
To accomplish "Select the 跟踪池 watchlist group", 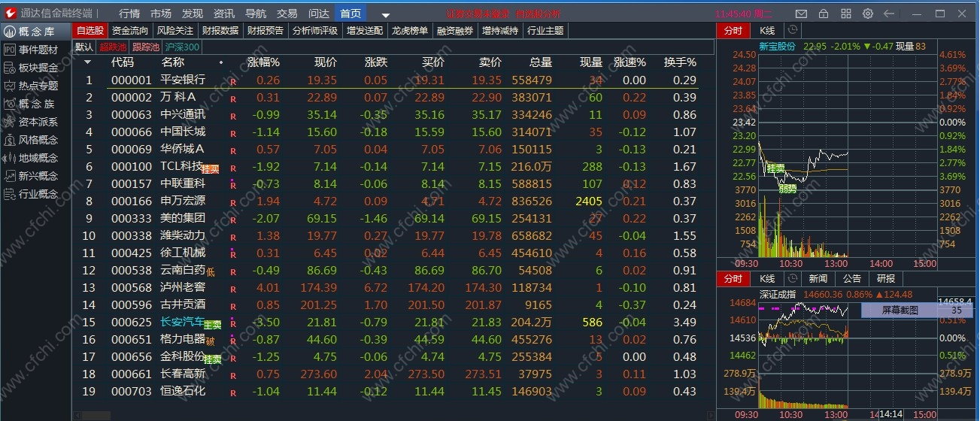I will coord(146,47).
